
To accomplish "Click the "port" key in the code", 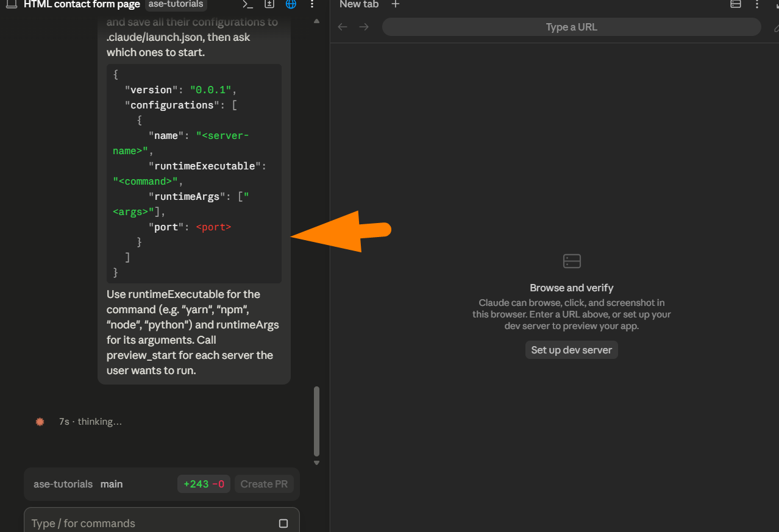I will click(x=166, y=227).
